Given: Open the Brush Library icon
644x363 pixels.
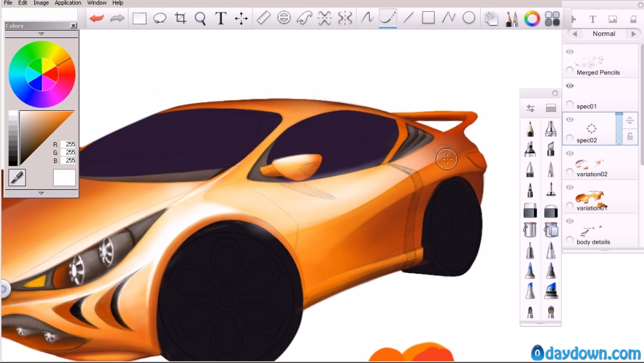Looking at the screenshot, I should click(x=550, y=108).
